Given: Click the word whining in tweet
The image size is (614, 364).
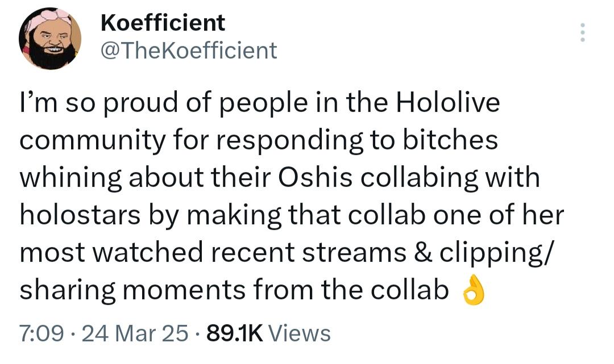Looking at the screenshot, I should click(x=70, y=178).
